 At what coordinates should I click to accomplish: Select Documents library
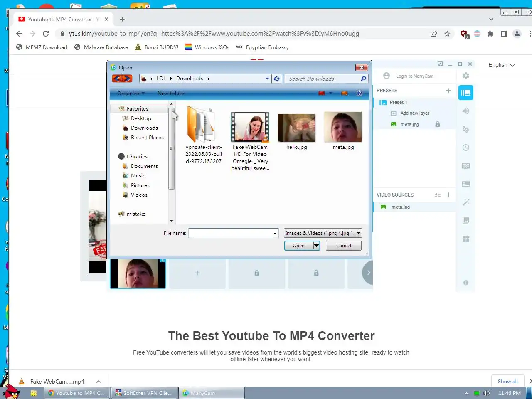pos(144,166)
